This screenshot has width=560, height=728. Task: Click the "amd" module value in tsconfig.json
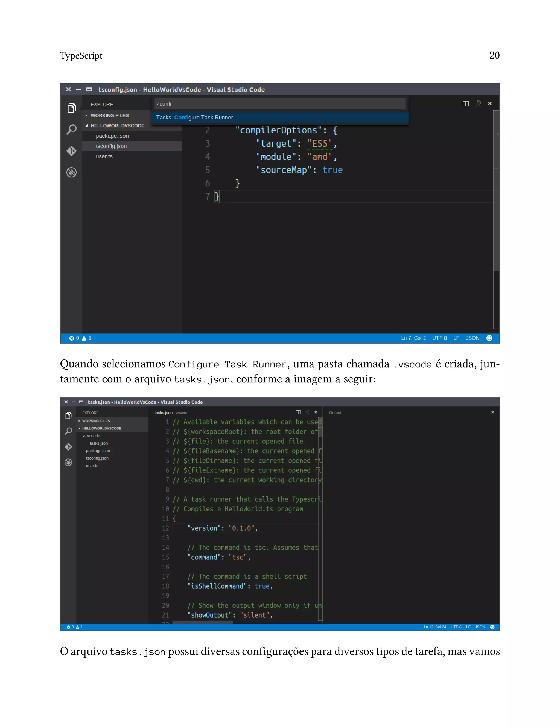[320, 157]
